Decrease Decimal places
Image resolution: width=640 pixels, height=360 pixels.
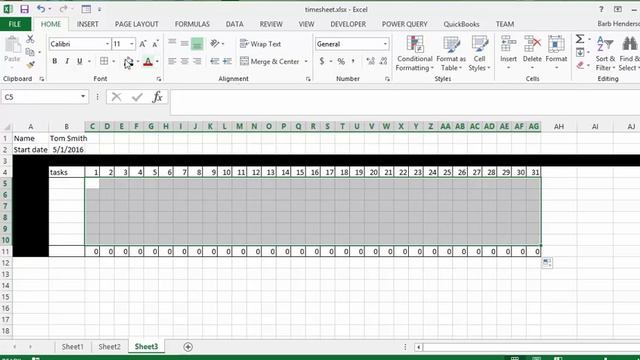pos(383,61)
